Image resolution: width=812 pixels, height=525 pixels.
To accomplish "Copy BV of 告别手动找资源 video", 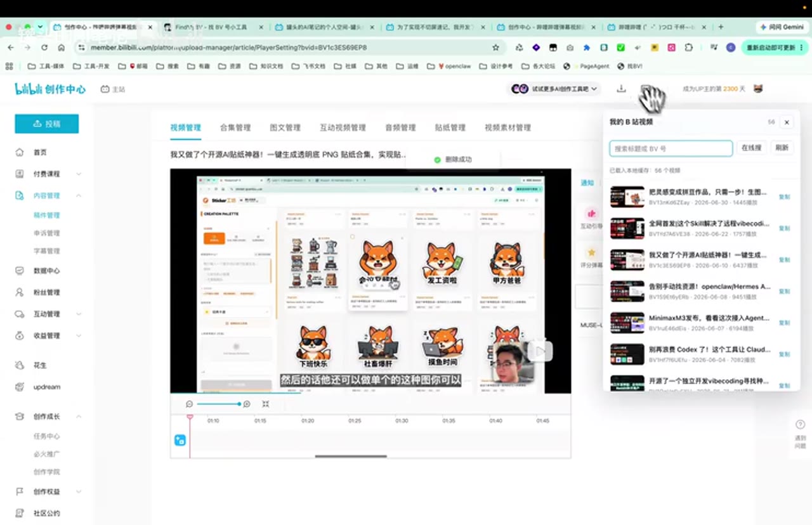I will pos(784,292).
